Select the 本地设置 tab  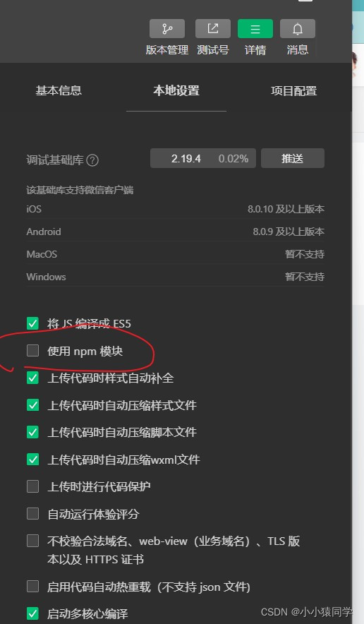click(176, 91)
